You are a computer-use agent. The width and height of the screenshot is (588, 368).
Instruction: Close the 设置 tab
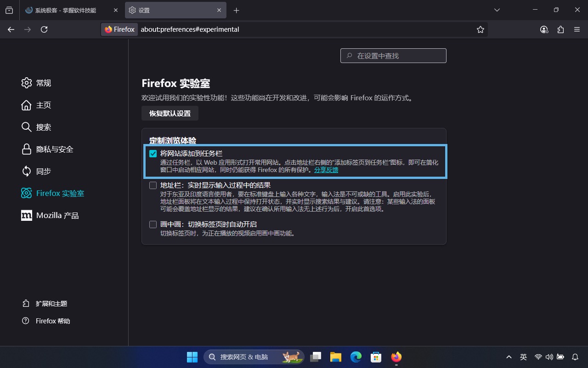pyautogui.click(x=219, y=10)
